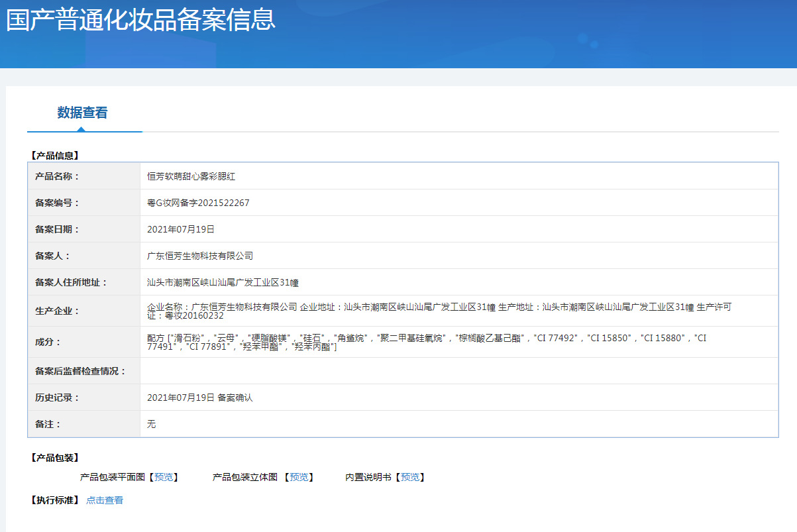Click the 历史记录 label cell
Image resolution: width=797 pixels, height=532 pixels.
coord(84,398)
